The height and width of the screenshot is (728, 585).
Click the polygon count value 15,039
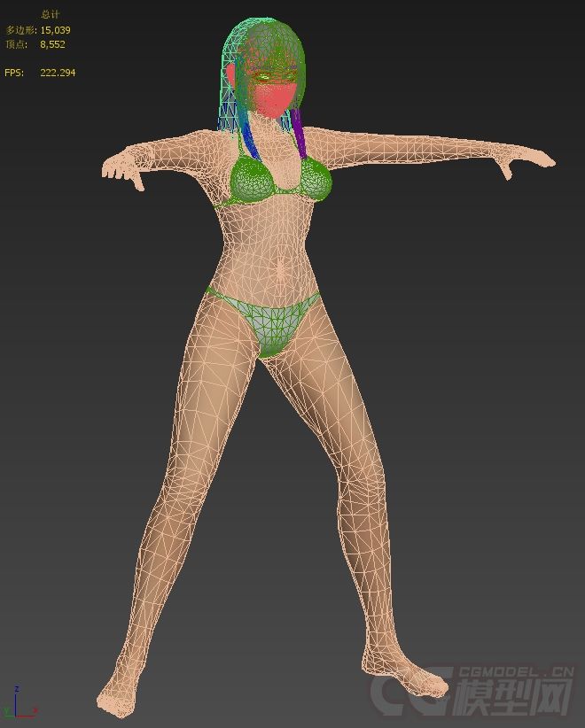coord(55,30)
